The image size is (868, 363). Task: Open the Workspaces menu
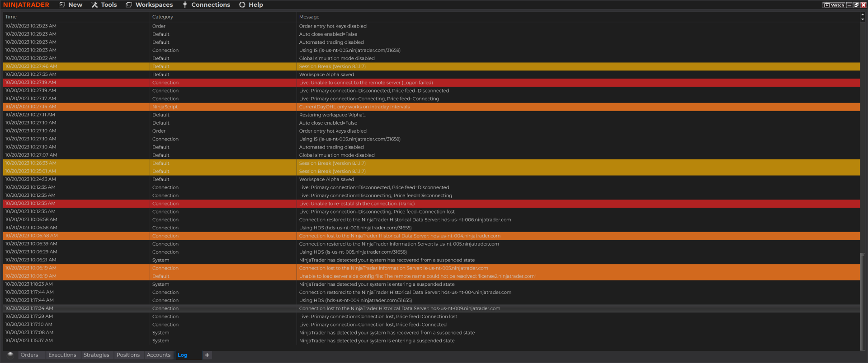pyautogui.click(x=149, y=5)
